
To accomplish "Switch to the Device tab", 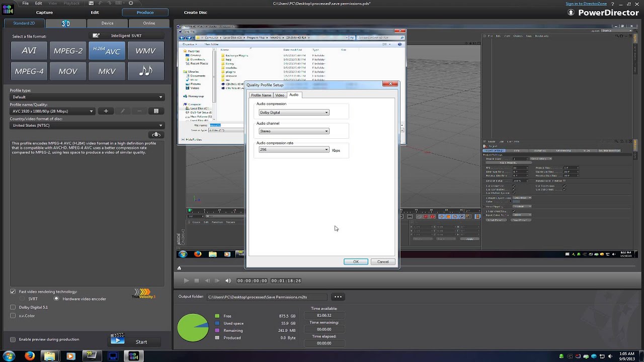I will [107, 23].
